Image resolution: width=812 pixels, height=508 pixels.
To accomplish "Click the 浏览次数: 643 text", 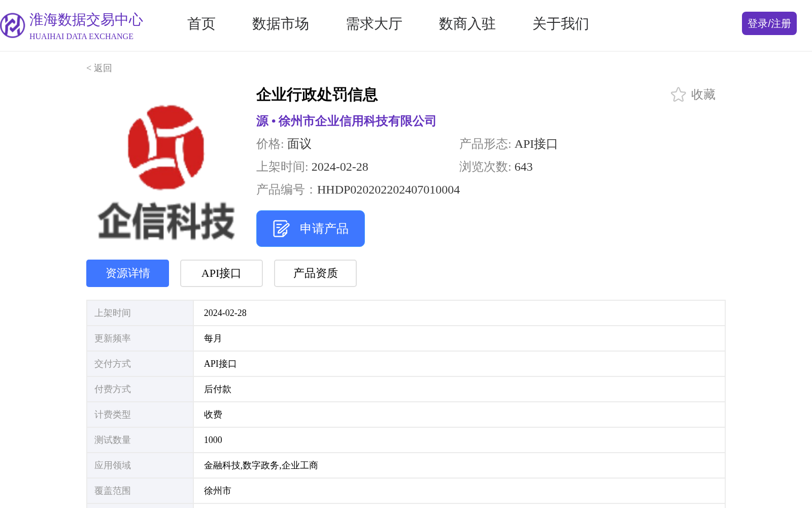I will pos(496,167).
